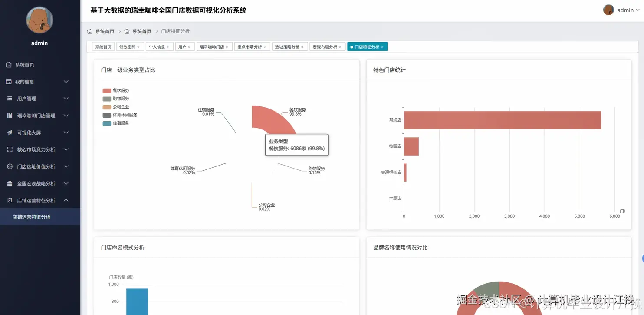Image resolution: width=644 pixels, height=315 pixels.
Task: Click the globe icon beside 门店选址价值分析
Action: point(10,166)
